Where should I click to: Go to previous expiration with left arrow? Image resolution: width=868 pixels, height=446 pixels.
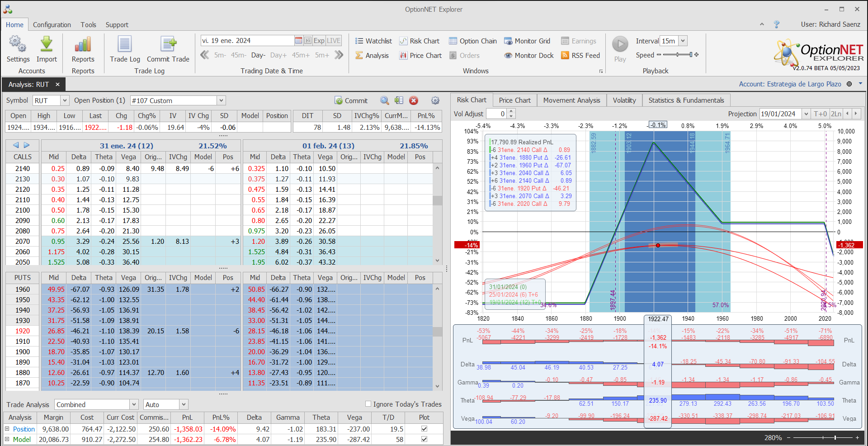point(16,145)
